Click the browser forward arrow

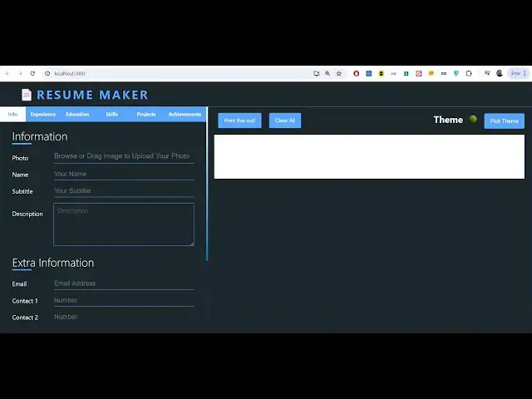click(x=20, y=73)
